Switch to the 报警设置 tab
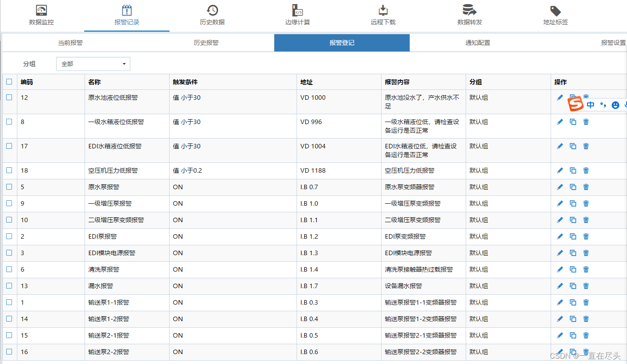This screenshot has height=364, width=627. [613, 43]
